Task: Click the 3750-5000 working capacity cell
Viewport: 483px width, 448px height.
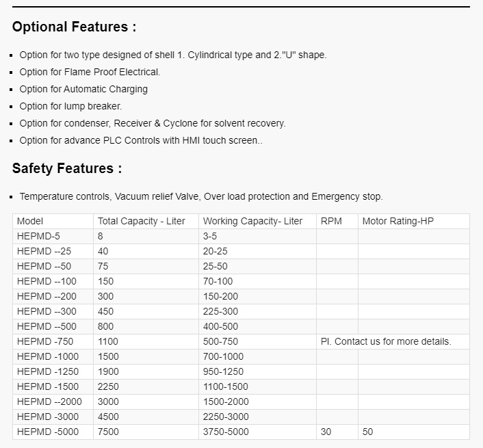Action: 226,432
